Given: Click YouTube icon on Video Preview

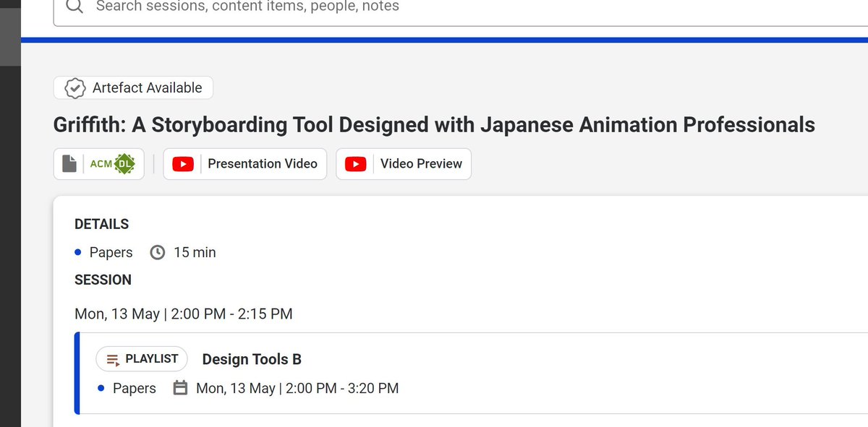Looking at the screenshot, I should (x=355, y=164).
